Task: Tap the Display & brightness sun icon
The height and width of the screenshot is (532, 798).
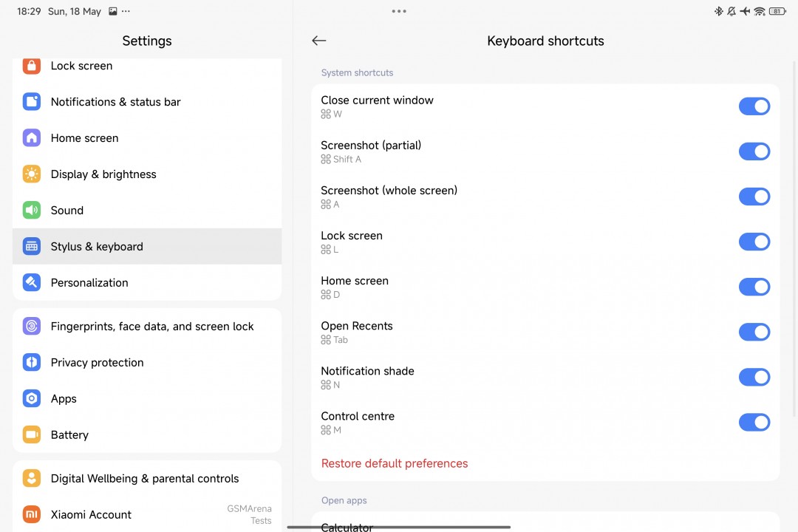Action: [32, 174]
